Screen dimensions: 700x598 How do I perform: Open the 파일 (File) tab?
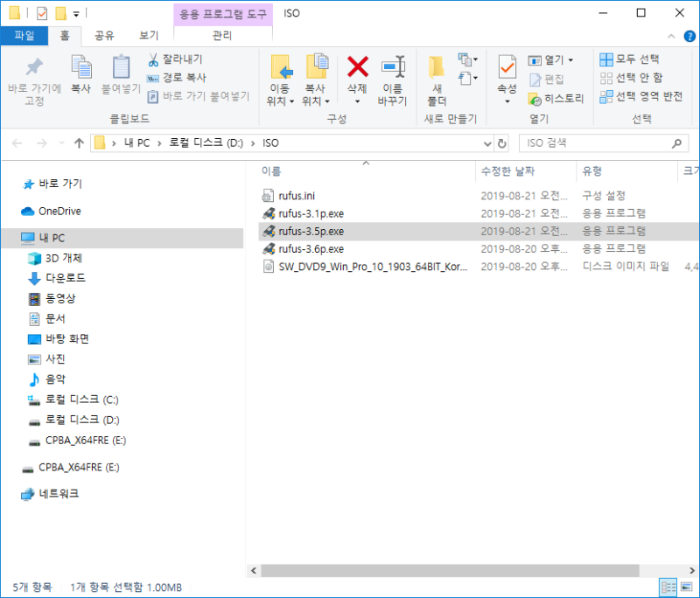[24, 36]
